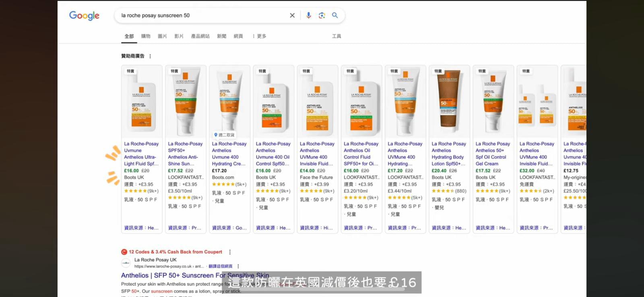Click the (880) star rating on Body Lotion

(449, 191)
